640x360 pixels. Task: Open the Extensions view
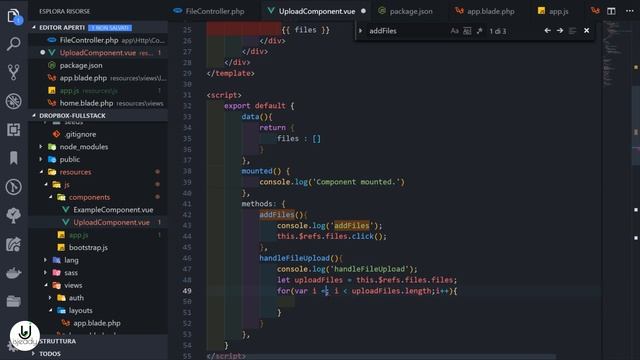tap(13, 130)
